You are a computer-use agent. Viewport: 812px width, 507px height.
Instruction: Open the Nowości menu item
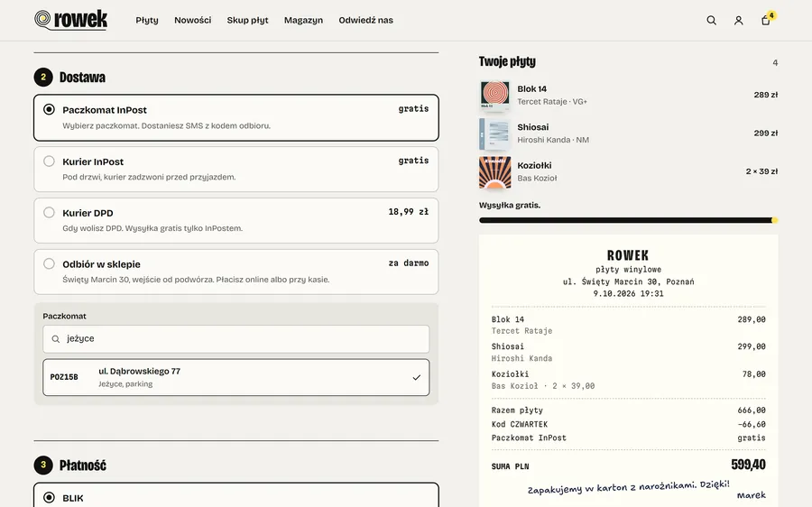(193, 20)
